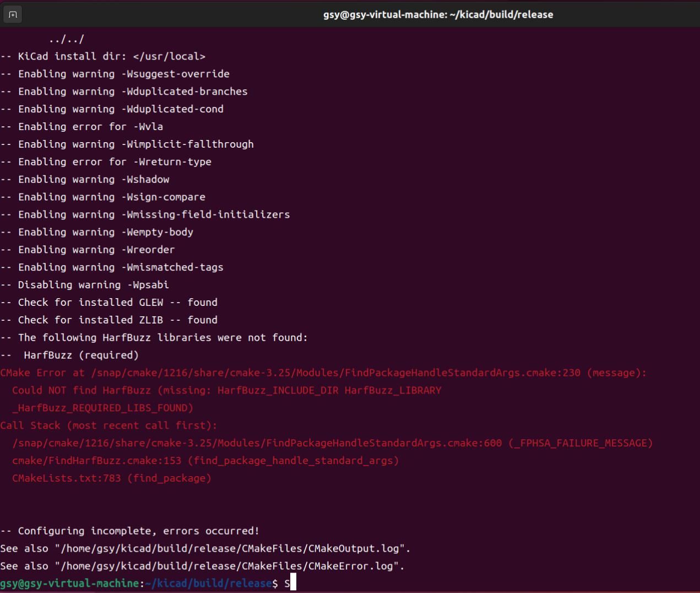Click the 'CMakeLists.txt:783 (find_package)' line
Screen dimensions: 700x593
pyautogui.click(x=112, y=478)
